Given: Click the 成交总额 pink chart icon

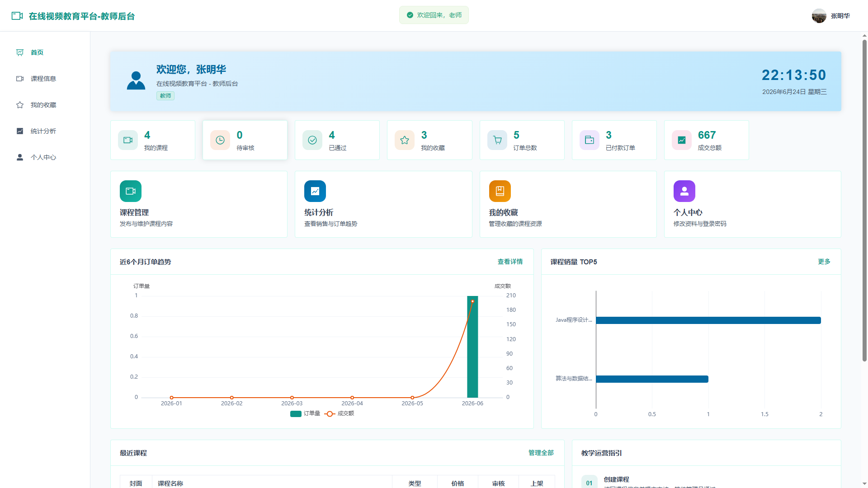Looking at the screenshot, I should pyautogui.click(x=681, y=140).
